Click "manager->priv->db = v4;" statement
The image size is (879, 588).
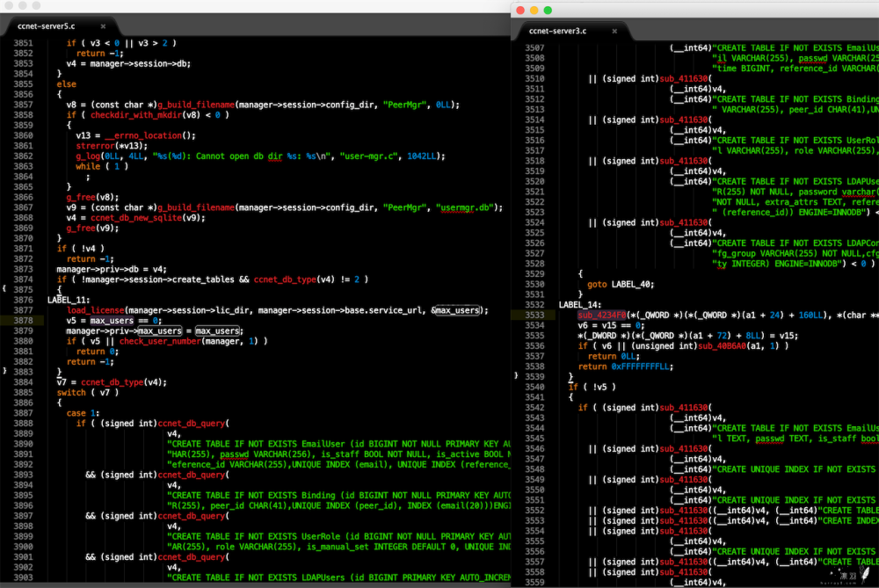point(112,269)
